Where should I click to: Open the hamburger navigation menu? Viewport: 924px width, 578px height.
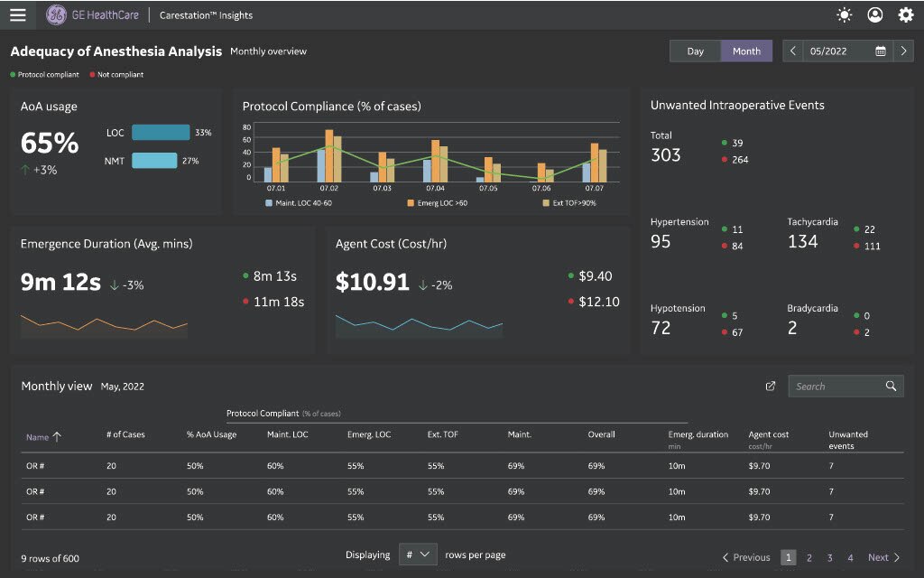[18, 15]
